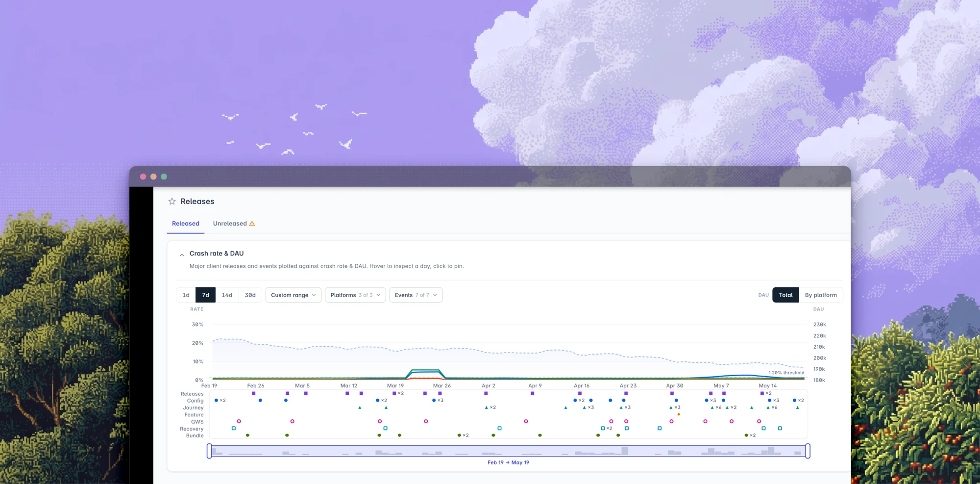Select the Releases marker under Apr 30
The width and height of the screenshot is (980, 484).
tap(672, 393)
